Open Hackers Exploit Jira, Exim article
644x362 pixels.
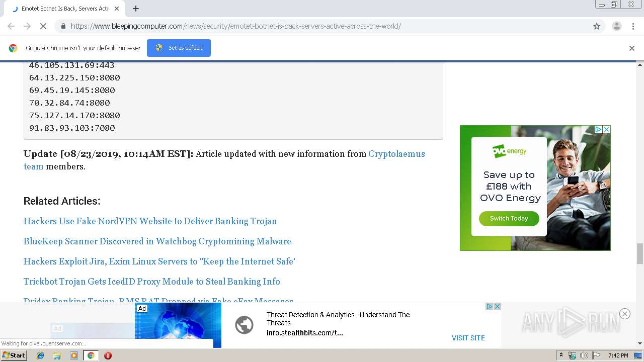[x=159, y=261]
